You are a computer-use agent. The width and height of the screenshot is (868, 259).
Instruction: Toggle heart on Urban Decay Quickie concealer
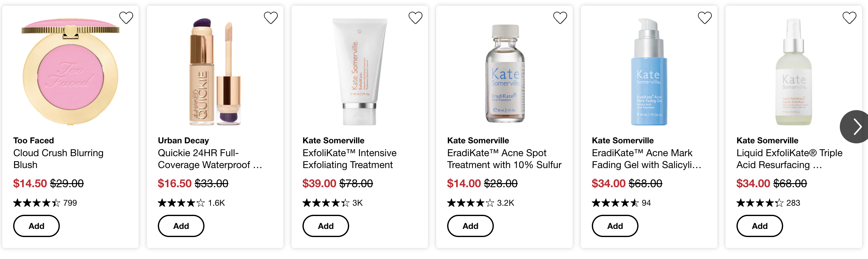pos(271,18)
